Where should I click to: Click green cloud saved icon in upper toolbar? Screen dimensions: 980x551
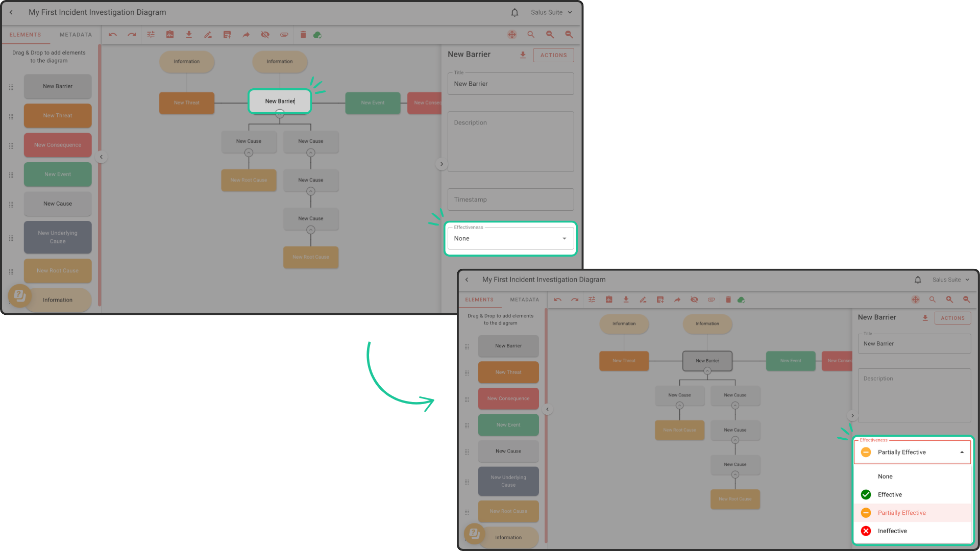coord(317,35)
